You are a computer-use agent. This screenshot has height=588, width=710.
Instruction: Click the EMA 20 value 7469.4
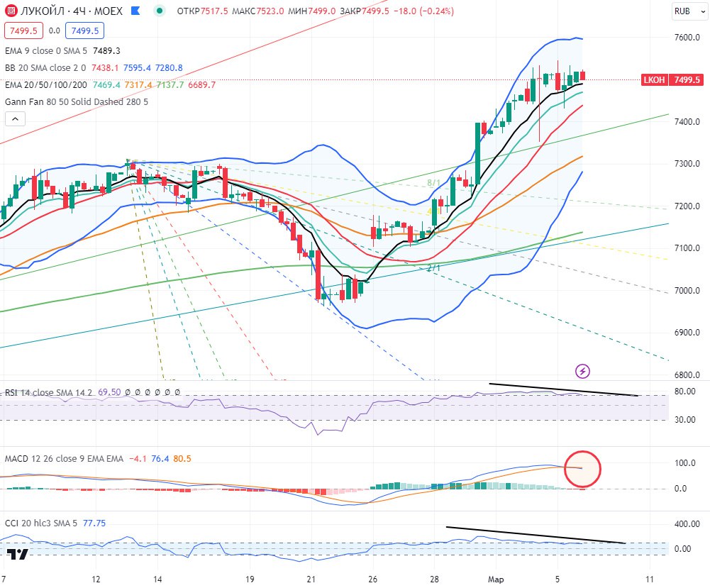(x=106, y=84)
